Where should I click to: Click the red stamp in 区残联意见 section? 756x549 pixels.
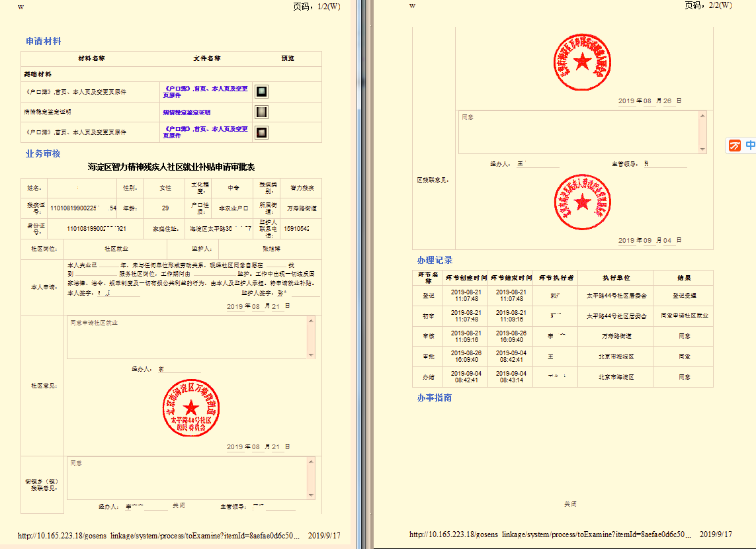(x=583, y=202)
